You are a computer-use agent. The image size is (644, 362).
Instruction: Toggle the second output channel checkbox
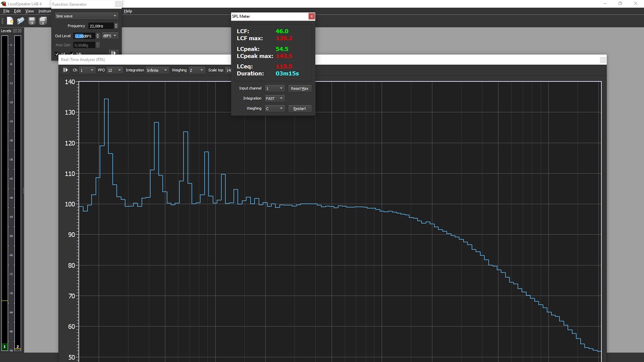pyautogui.click(x=72, y=54)
